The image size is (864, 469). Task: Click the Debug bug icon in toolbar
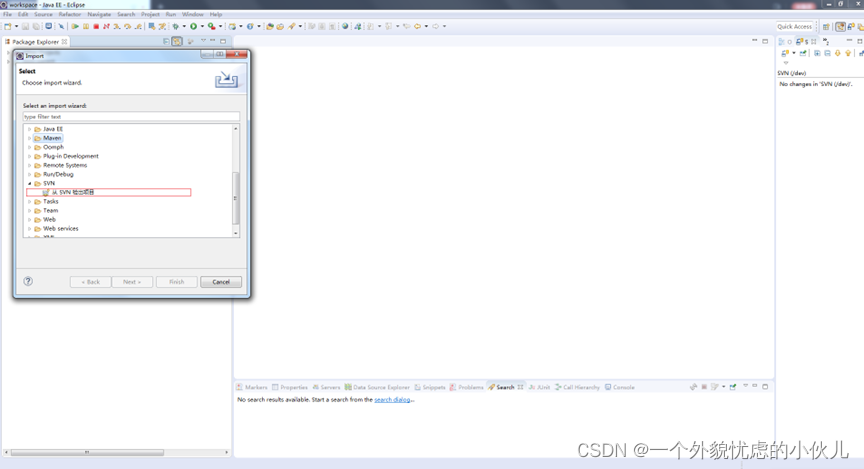coord(176,26)
